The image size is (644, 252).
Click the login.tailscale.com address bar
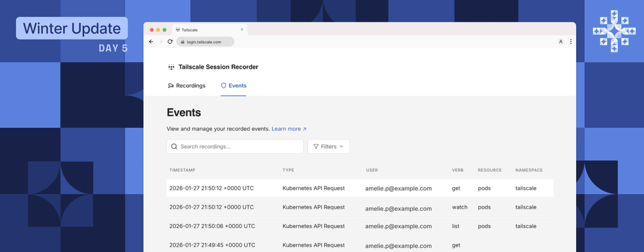coord(205,42)
